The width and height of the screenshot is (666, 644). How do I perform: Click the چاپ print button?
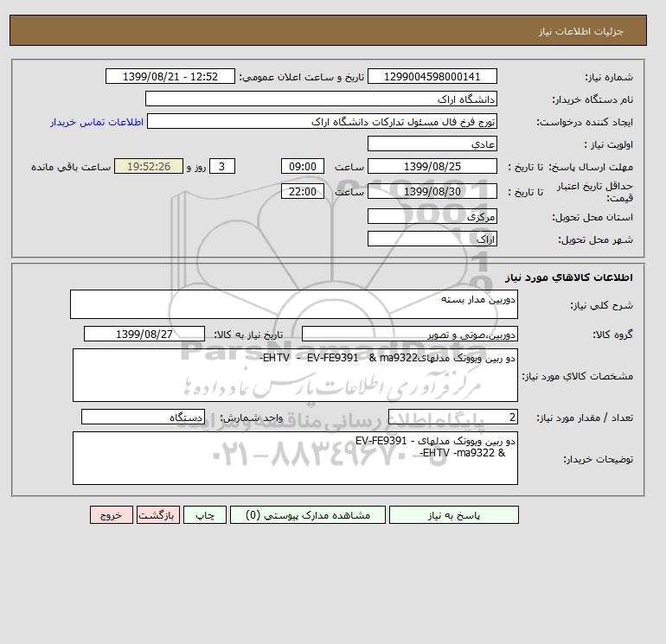click(205, 515)
